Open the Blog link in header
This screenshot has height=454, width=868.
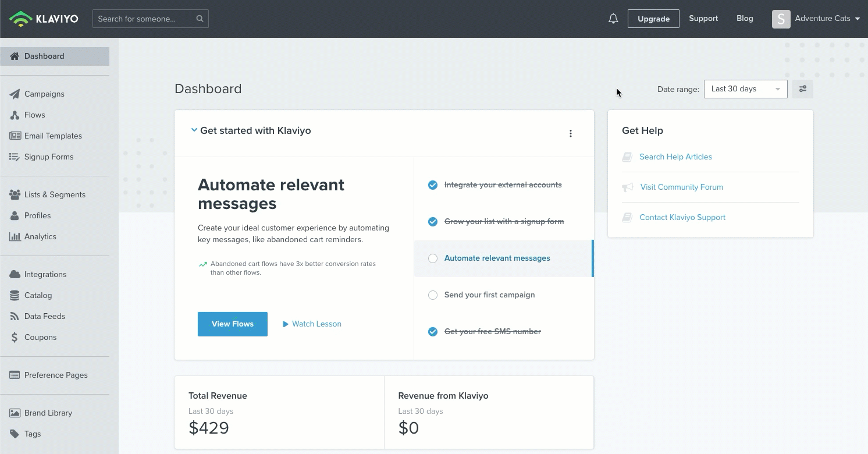pos(745,19)
